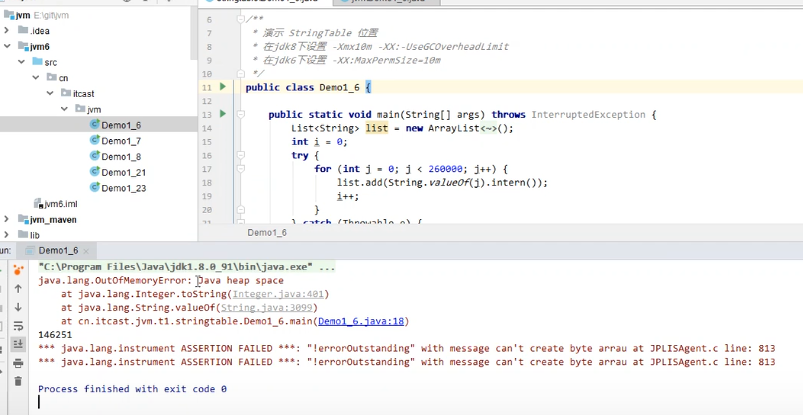Click the Demo1_6 breadcrumb below editor

coord(267,233)
